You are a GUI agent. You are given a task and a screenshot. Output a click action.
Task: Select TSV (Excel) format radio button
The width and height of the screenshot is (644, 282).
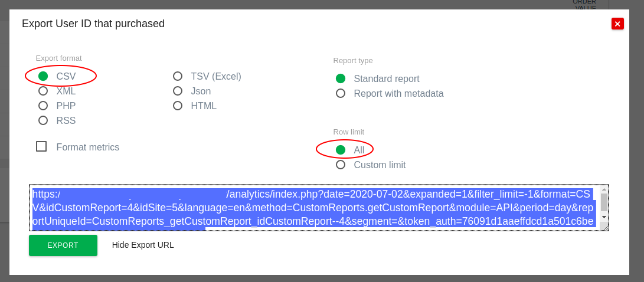(178, 76)
